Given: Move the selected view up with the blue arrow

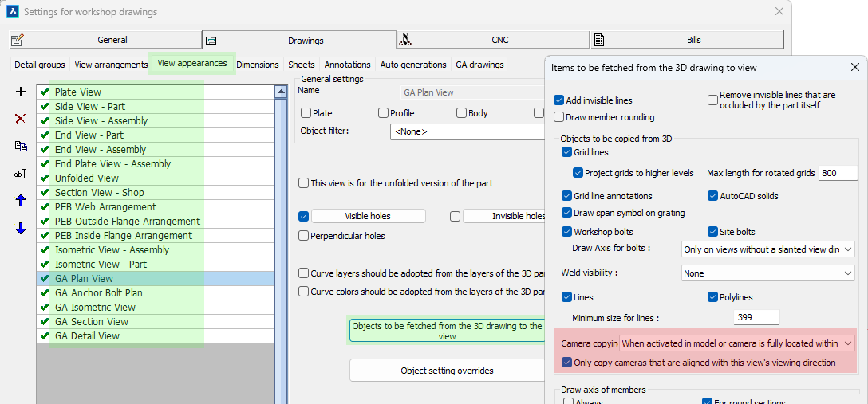Looking at the screenshot, I should [21, 201].
